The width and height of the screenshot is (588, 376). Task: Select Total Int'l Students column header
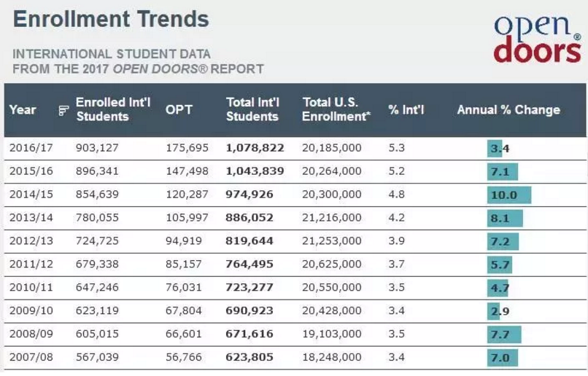(x=252, y=109)
